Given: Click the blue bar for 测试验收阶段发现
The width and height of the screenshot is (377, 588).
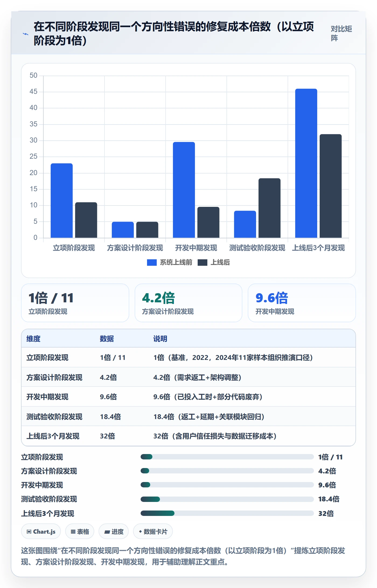Looking at the screenshot, I should click(245, 224).
